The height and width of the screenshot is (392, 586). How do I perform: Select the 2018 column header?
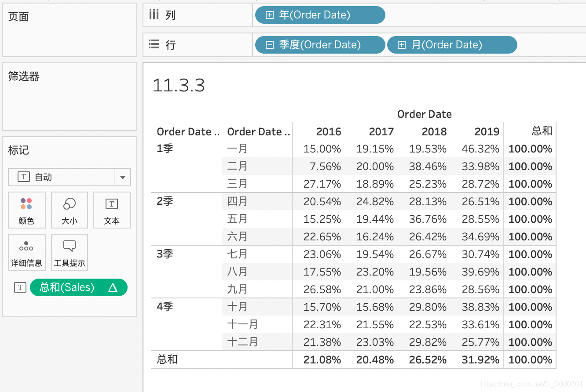coord(434,131)
